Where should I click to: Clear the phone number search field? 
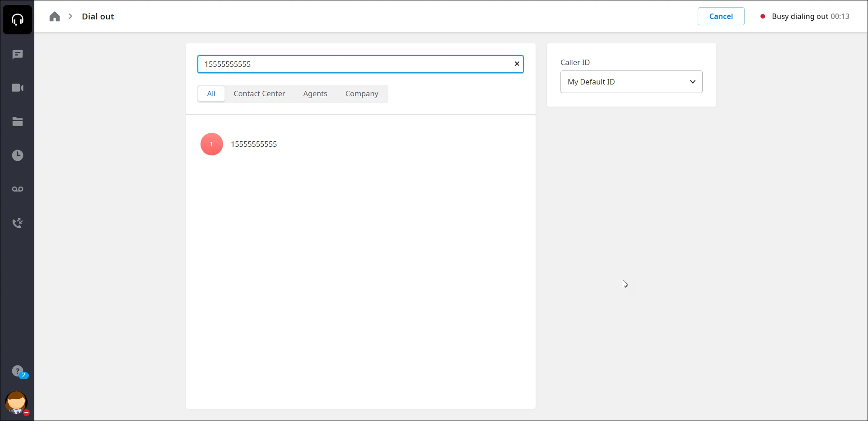pyautogui.click(x=517, y=64)
